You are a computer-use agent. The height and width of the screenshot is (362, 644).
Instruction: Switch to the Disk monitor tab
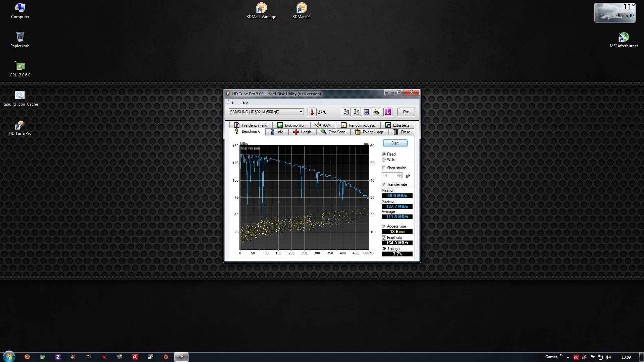291,125
